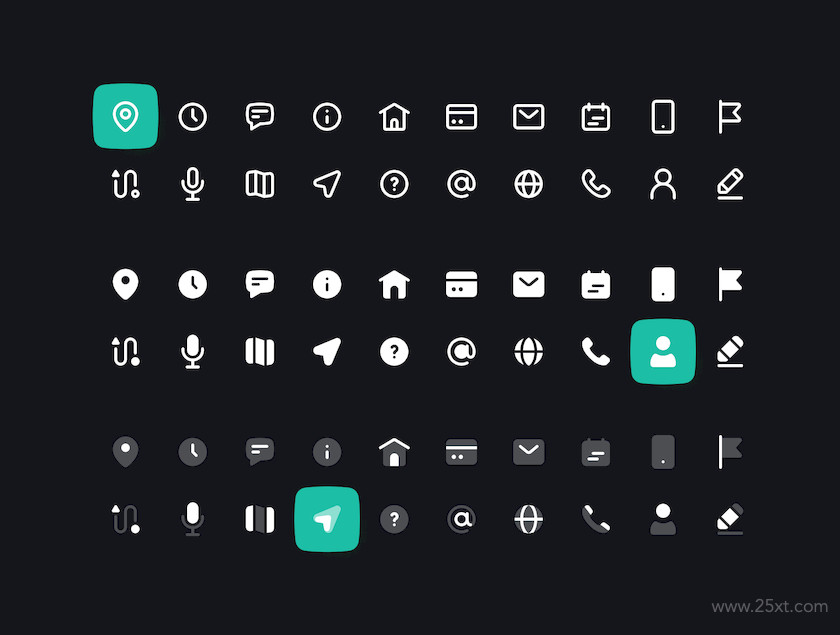This screenshot has height=635, width=840.
Task: Click the duotone pencil edit icon
Action: point(730,519)
